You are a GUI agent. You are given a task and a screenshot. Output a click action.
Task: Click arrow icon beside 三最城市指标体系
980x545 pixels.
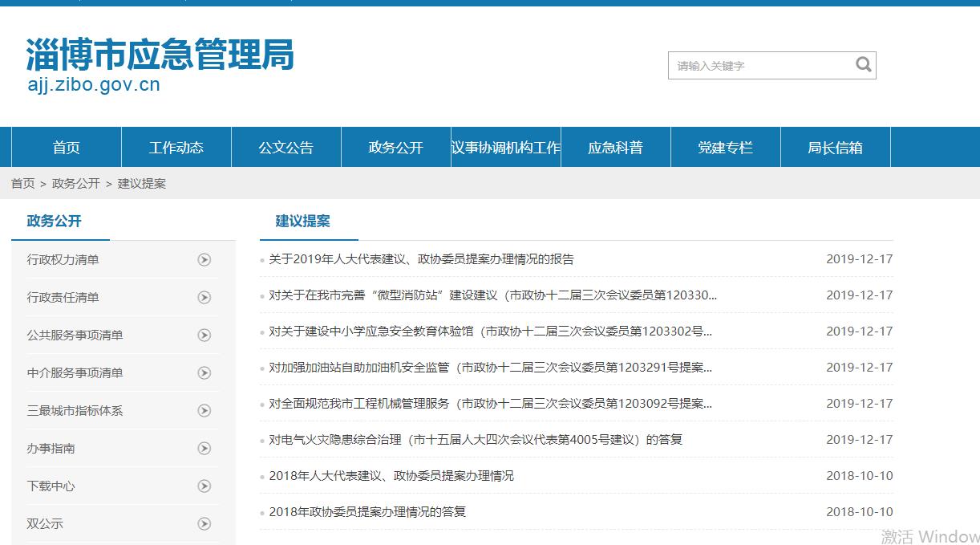[205, 410]
